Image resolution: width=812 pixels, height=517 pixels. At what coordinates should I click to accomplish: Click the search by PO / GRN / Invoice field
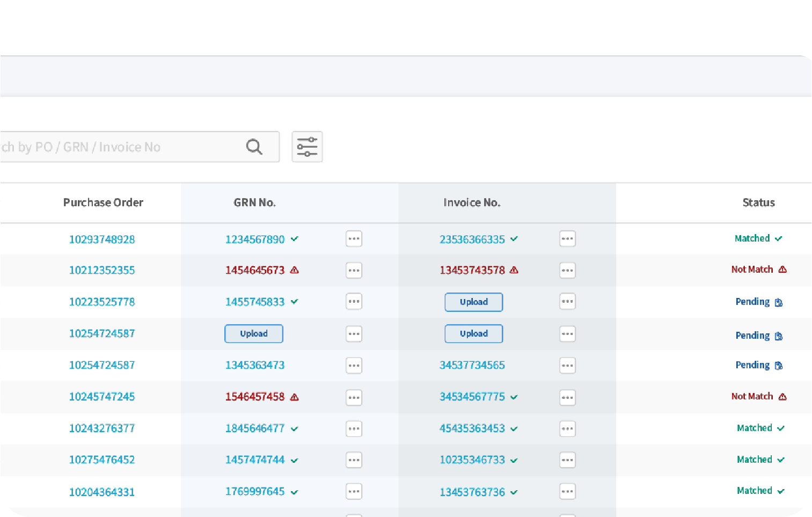(140, 147)
